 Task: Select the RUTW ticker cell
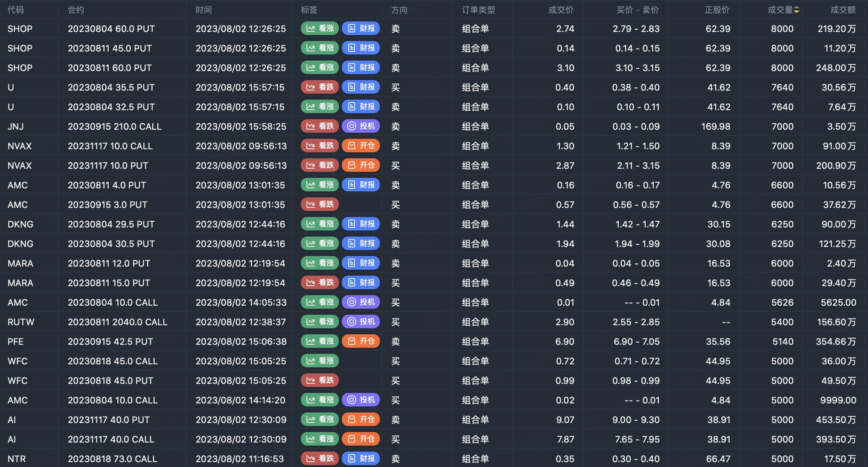pos(21,322)
